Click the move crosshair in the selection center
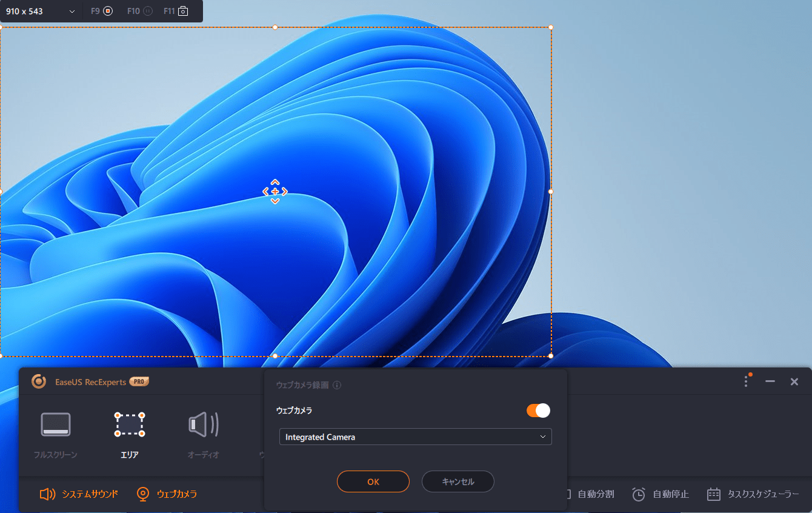 pyautogui.click(x=275, y=192)
